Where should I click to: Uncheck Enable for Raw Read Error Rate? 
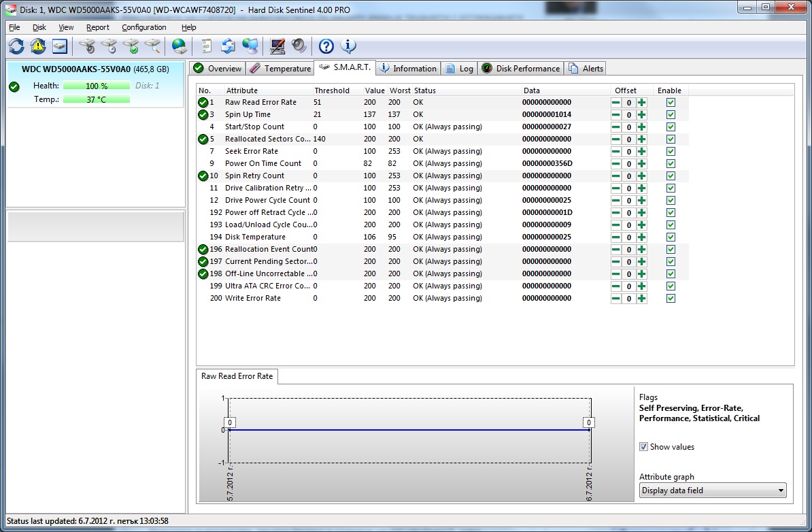pos(671,103)
